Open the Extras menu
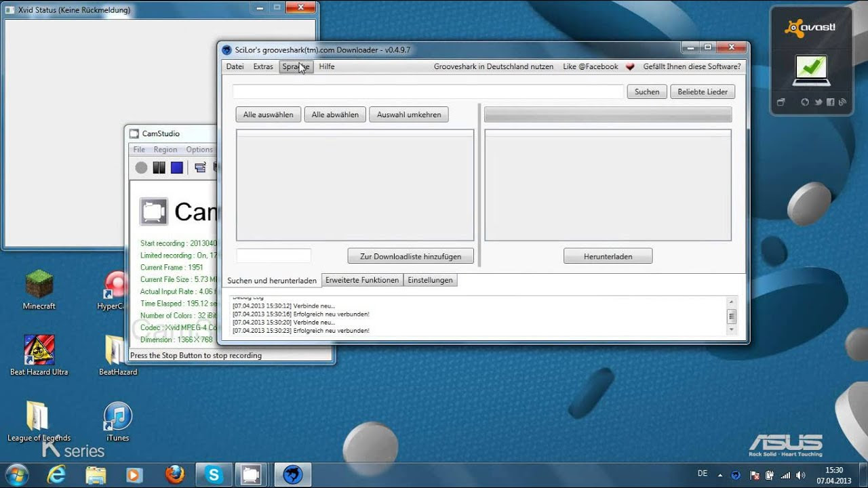The width and height of the screenshot is (868, 488). (x=263, y=66)
